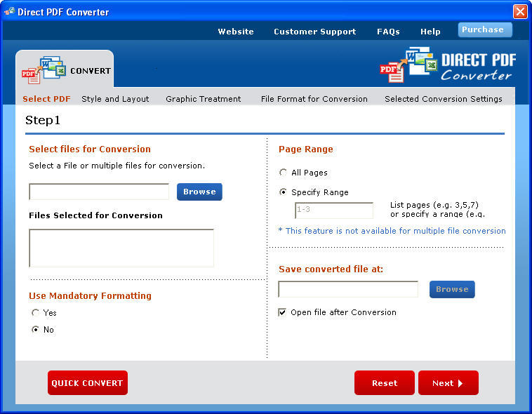532x414 pixels.
Task: Select the Specify Range radio option
Action: tap(283, 192)
